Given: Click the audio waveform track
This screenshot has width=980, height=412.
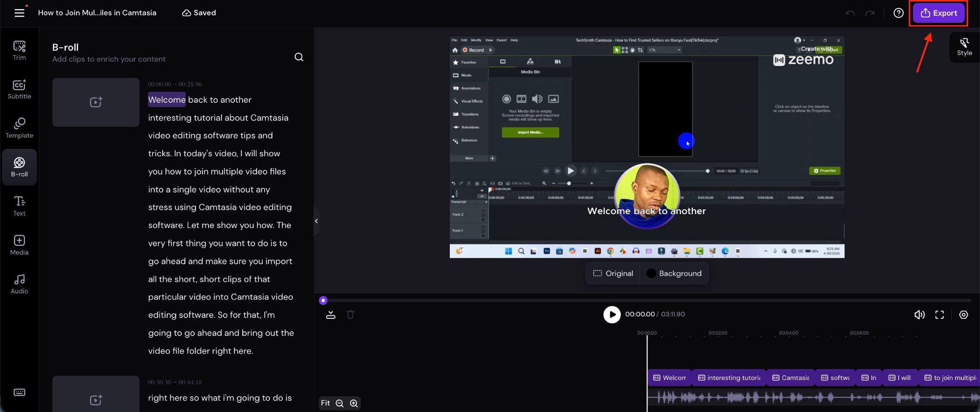Looking at the screenshot, I should 813,397.
